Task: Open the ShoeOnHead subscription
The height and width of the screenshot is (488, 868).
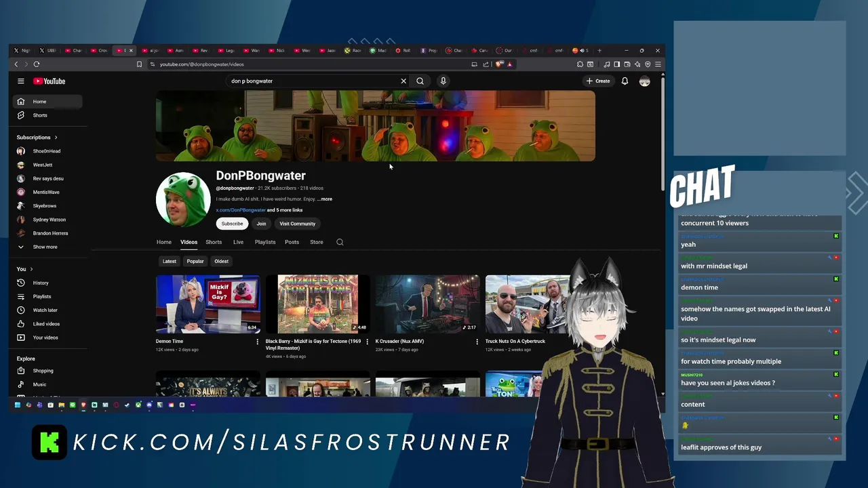Action: coord(47,151)
